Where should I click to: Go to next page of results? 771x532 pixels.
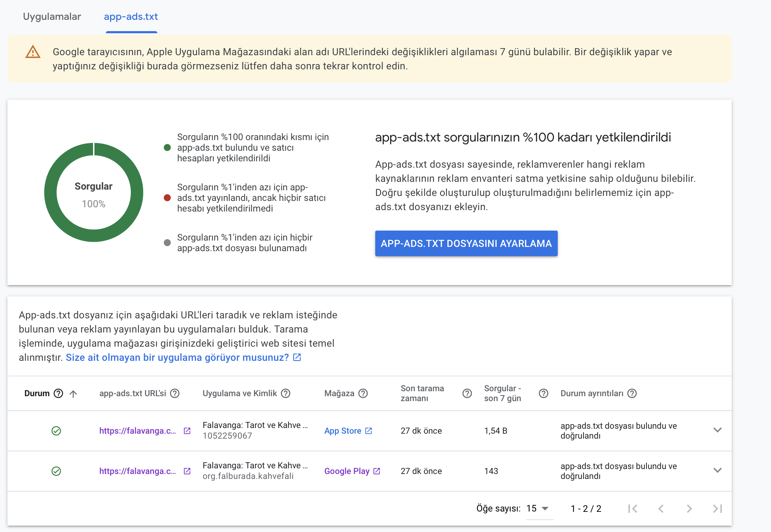[689, 509]
